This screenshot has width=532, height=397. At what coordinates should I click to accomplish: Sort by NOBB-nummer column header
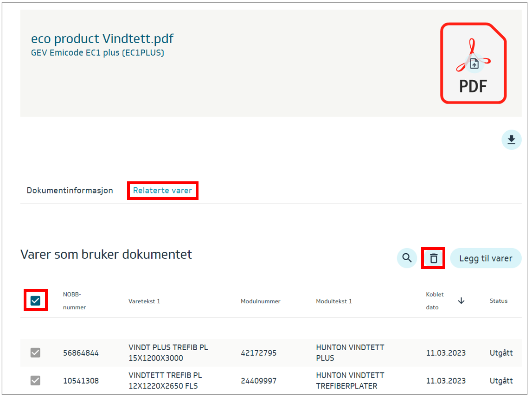[74, 301]
